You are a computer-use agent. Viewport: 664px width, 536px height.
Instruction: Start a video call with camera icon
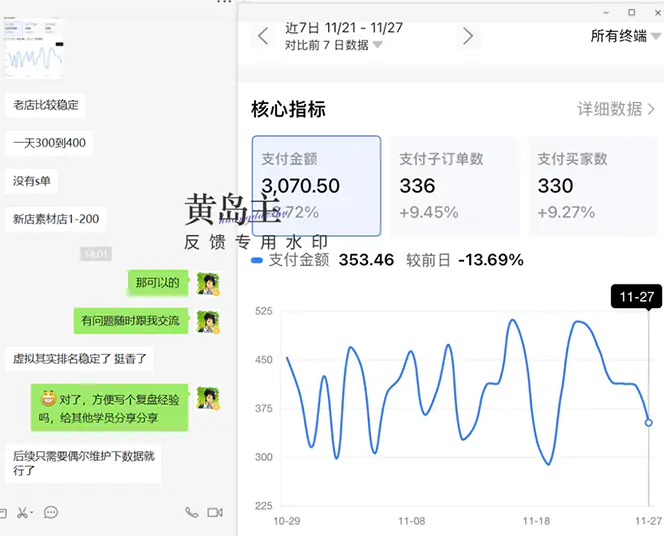(214, 512)
